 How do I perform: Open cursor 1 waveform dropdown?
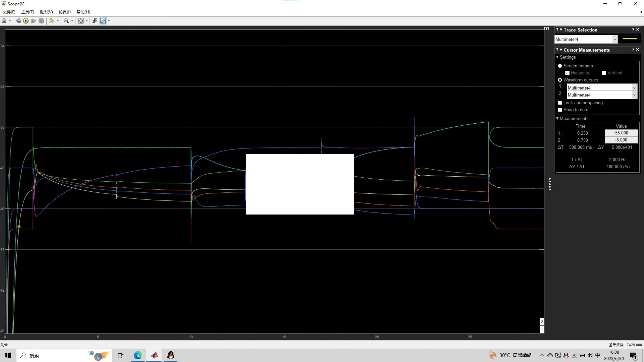[x=634, y=88]
